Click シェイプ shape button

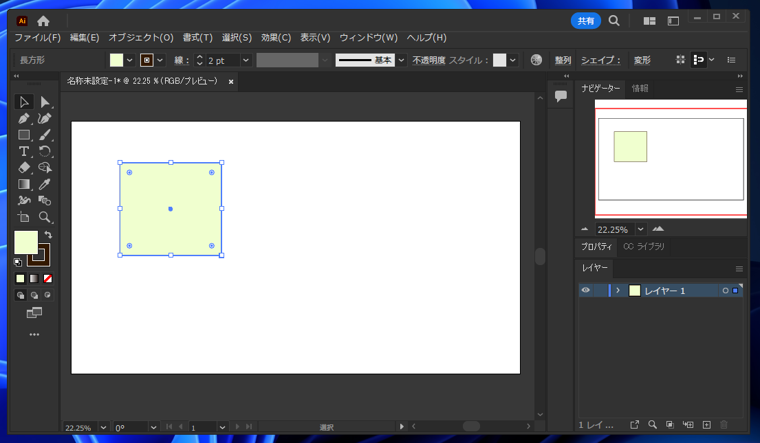(601, 60)
